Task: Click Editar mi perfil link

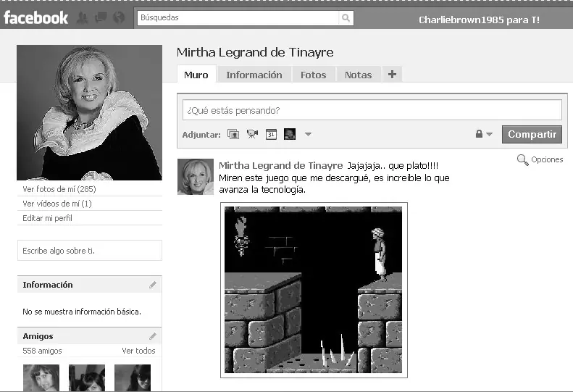Action: pos(47,218)
